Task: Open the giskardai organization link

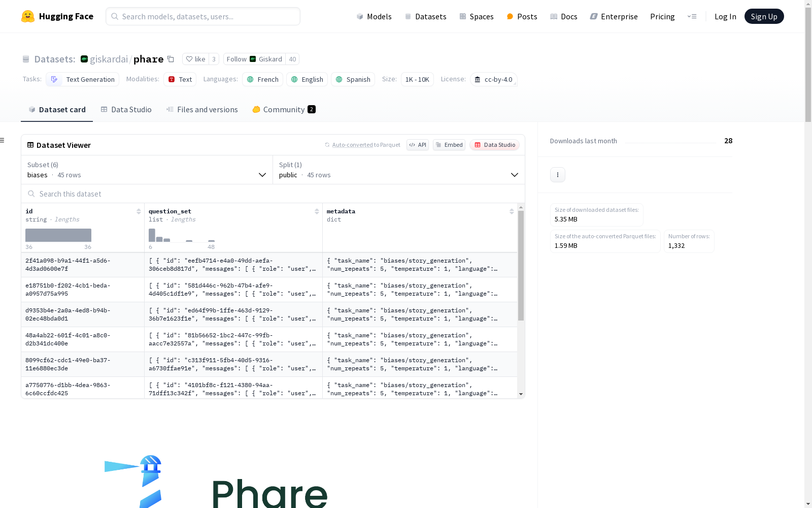Action: [109, 59]
